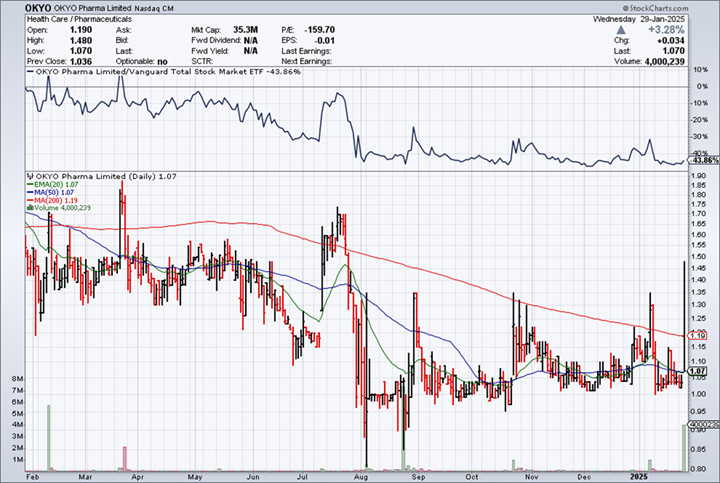This screenshot has width=720, height=483.
Task: Click the tall green February volume bar
Action: pos(49,438)
